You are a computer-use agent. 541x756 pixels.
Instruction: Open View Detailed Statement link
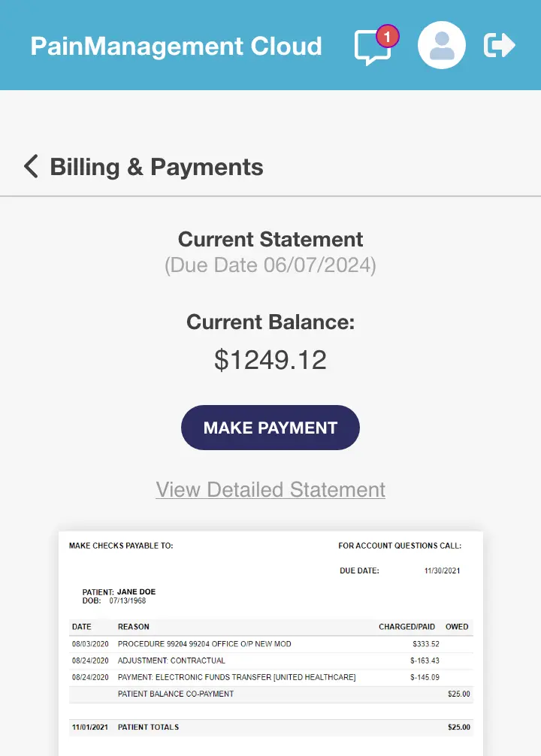[x=270, y=489]
